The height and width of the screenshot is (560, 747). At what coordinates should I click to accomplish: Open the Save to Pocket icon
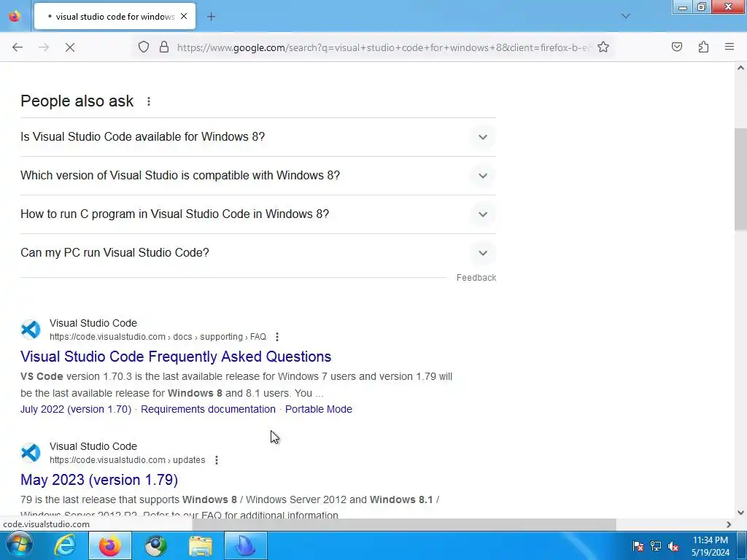tap(676, 47)
